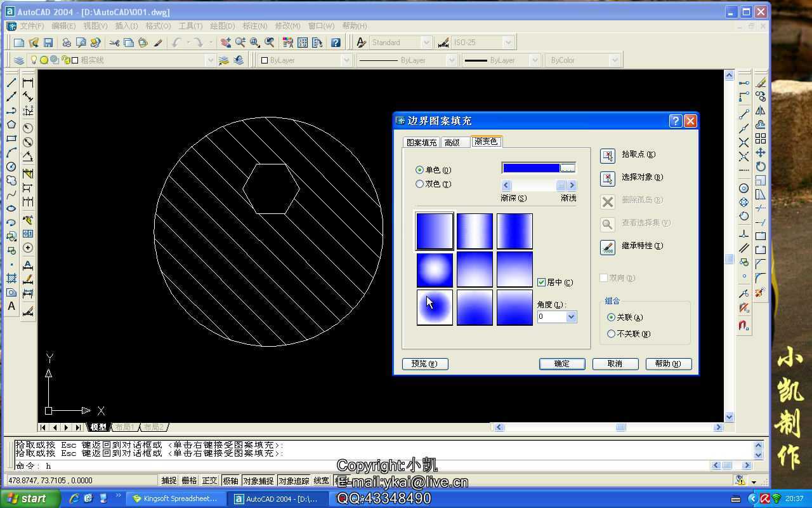Image resolution: width=812 pixels, height=508 pixels.
Task: Click the Cancel button in dialog
Action: (615, 364)
